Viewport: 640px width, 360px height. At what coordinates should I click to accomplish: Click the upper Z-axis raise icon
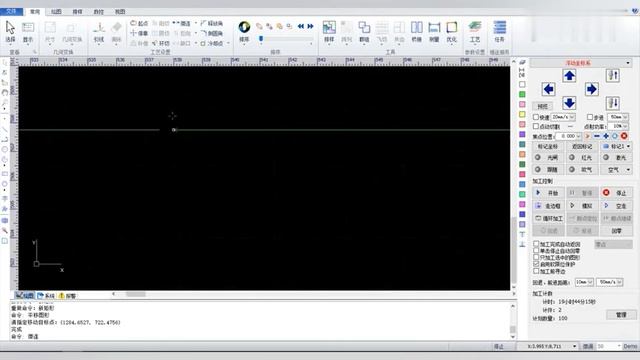[x=613, y=76]
